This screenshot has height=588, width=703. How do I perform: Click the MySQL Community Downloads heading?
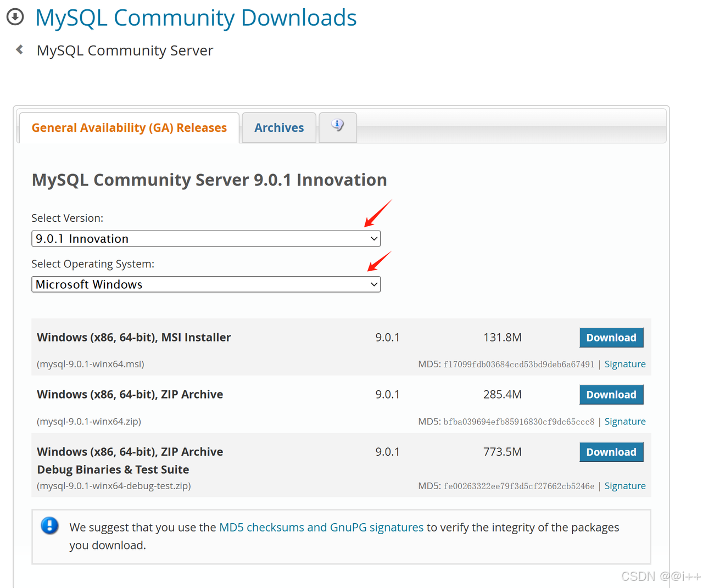coord(196,18)
